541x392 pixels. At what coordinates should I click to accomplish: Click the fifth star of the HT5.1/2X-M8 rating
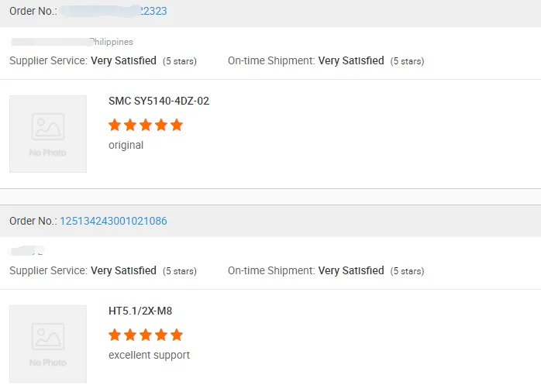[177, 335]
